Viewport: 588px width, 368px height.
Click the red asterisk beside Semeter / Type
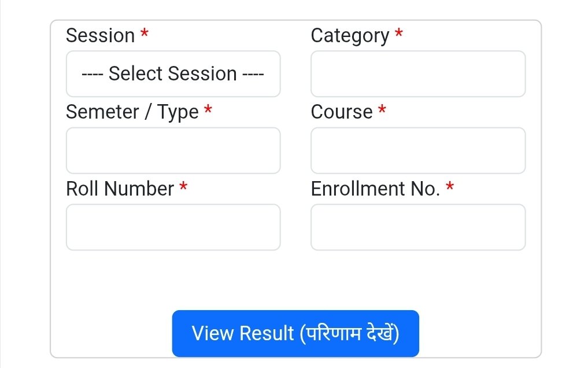[x=208, y=110]
